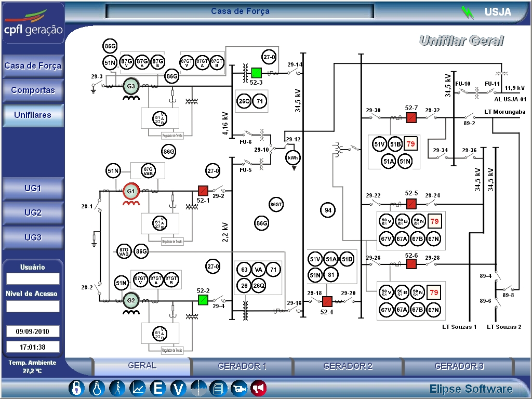
Task: Click the LT Souzas 2 label
Action: 504,327
